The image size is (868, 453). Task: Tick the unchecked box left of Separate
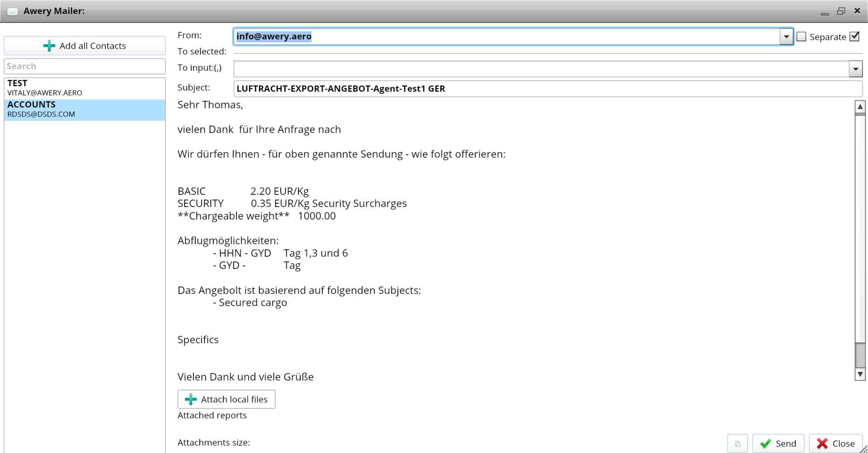coord(801,37)
